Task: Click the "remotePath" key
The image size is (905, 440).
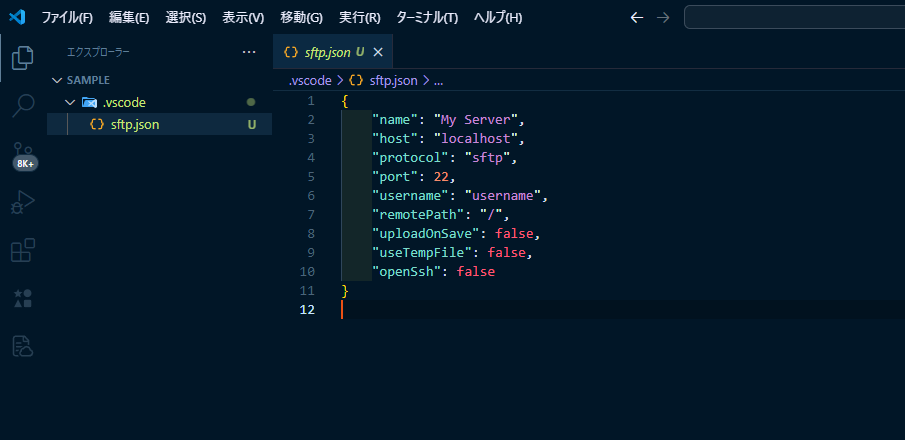Action: [x=418, y=215]
